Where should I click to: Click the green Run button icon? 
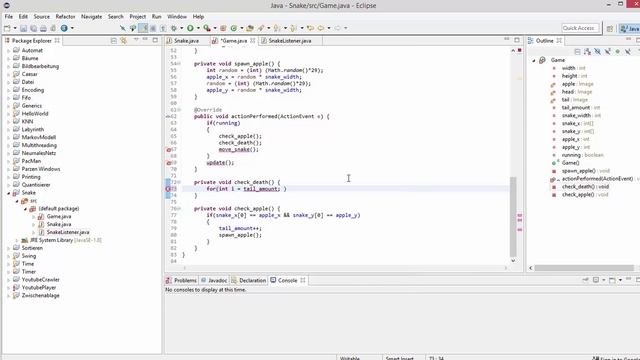[190, 28]
